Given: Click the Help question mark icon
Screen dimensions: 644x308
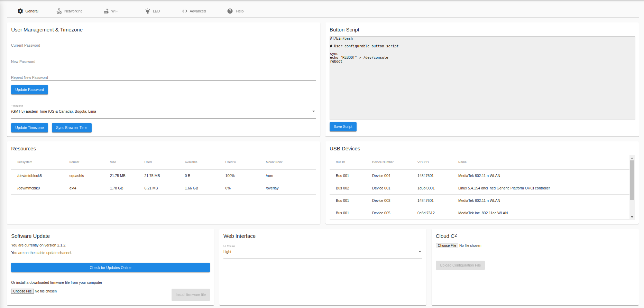Looking at the screenshot, I should coord(230,11).
